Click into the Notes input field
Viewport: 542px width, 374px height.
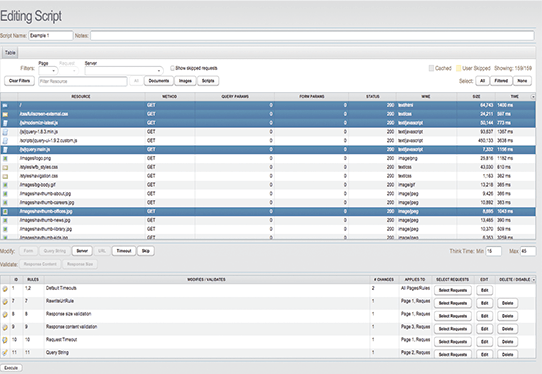[312, 36]
